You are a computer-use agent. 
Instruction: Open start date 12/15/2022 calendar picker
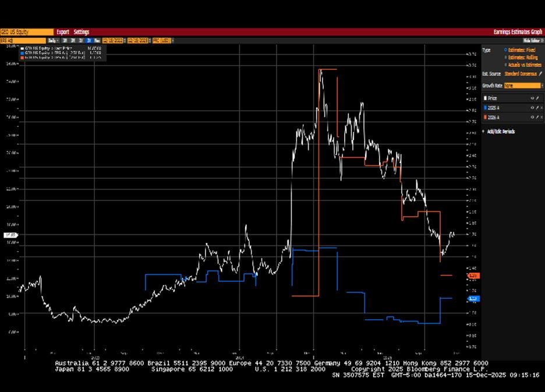[125, 41]
